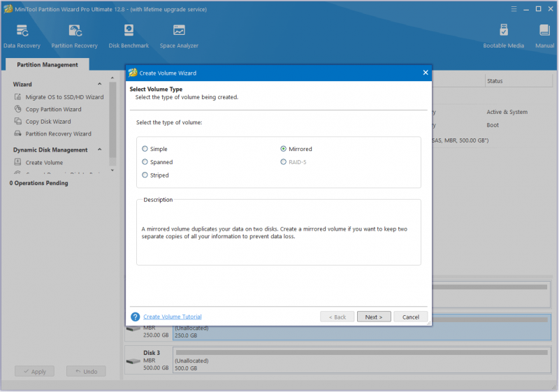Open the Create Volume Tutorial link

point(172,317)
